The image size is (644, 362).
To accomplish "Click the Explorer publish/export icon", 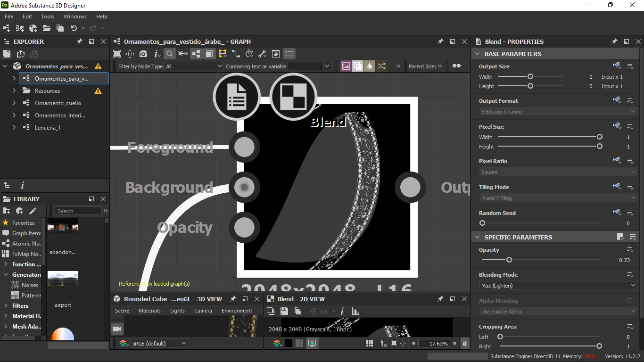I will pyautogui.click(x=20, y=54).
